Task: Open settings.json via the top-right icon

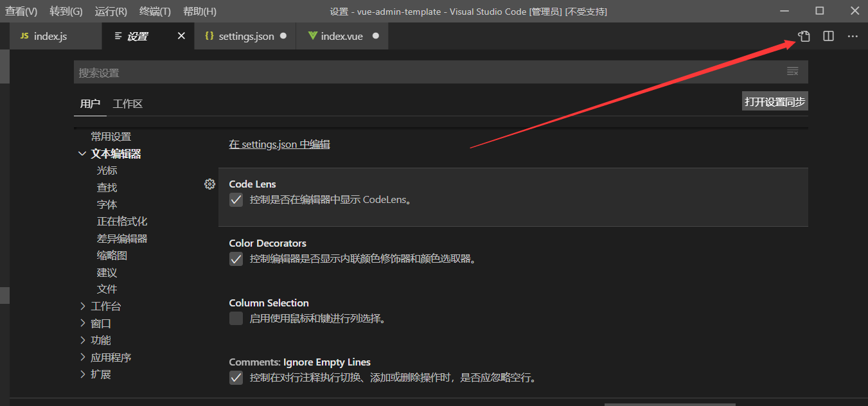Action: (x=803, y=37)
